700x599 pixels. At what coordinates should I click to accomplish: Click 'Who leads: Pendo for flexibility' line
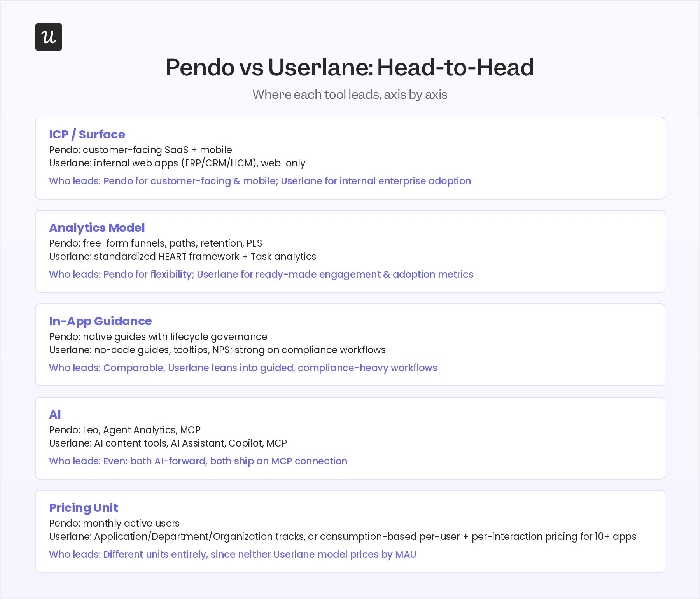[261, 274]
